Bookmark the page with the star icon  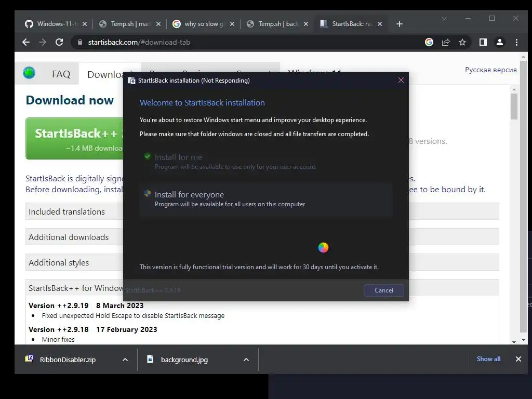462,42
